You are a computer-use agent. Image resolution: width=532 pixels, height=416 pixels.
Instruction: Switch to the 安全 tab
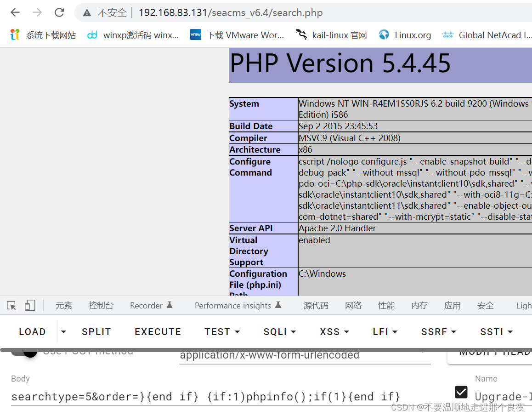point(485,305)
